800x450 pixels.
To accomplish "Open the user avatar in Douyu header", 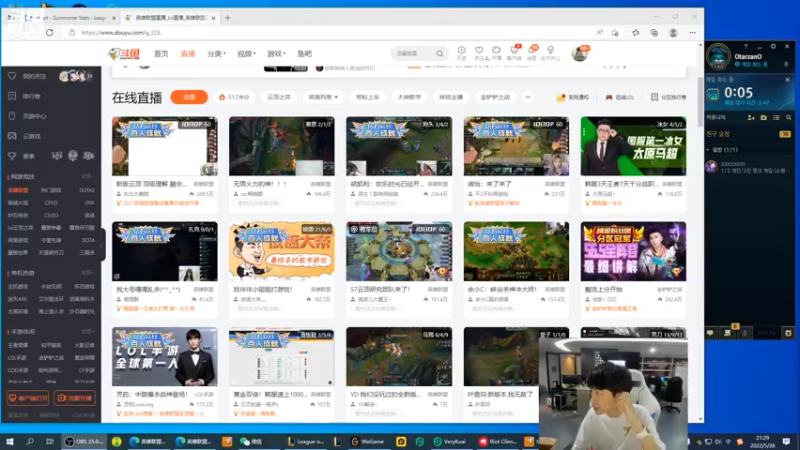I will 580,53.
